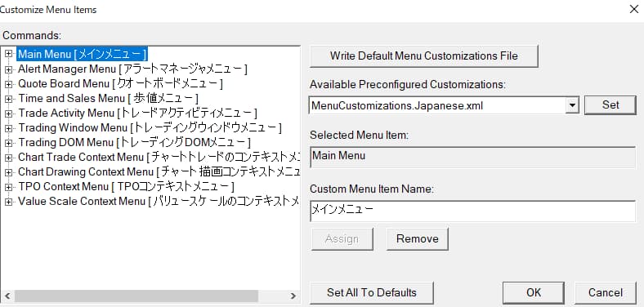This screenshot has height=307, width=644.
Task: Click the Remove button
Action: (x=418, y=239)
